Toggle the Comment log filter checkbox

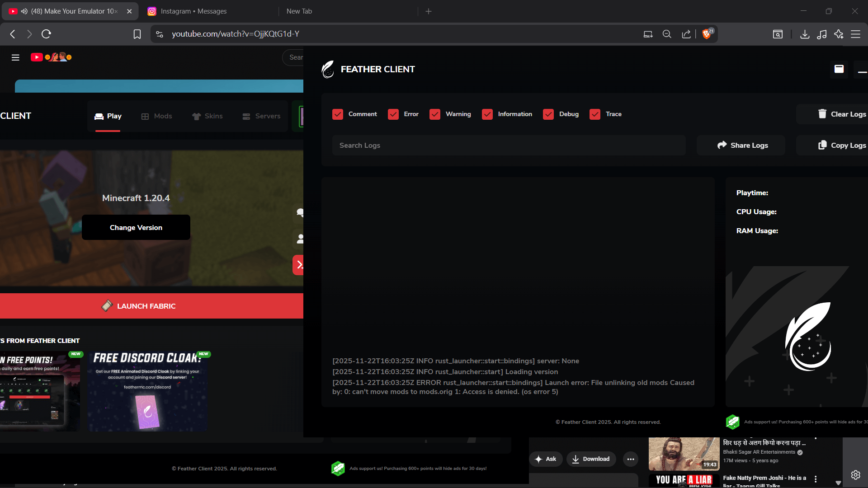(x=338, y=114)
